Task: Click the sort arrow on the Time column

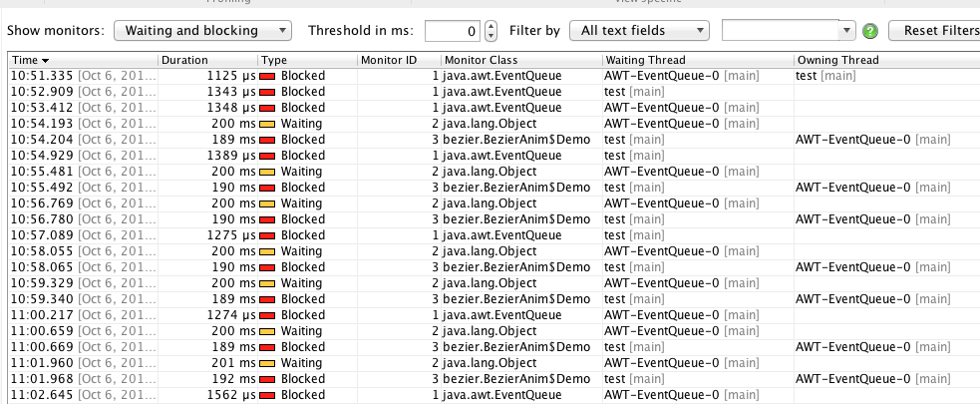Action: pyautogui.click(x=45, y=61)
